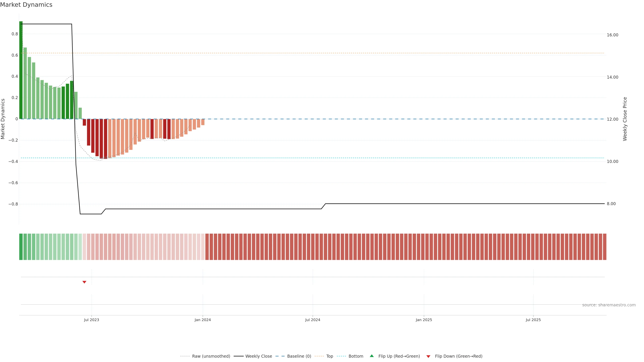Click the first green heatmap strip cell
The image size is (644, 362).
click(x=21, y=247)
